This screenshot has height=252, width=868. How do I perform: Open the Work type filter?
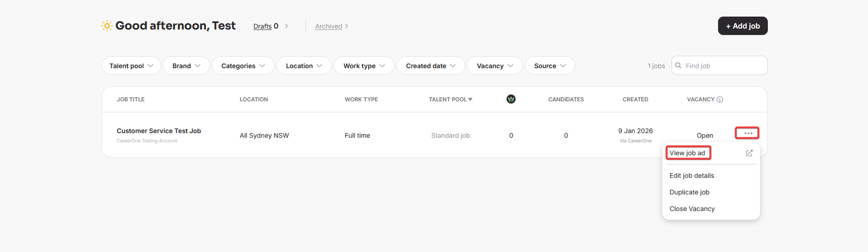coord(364,65)
